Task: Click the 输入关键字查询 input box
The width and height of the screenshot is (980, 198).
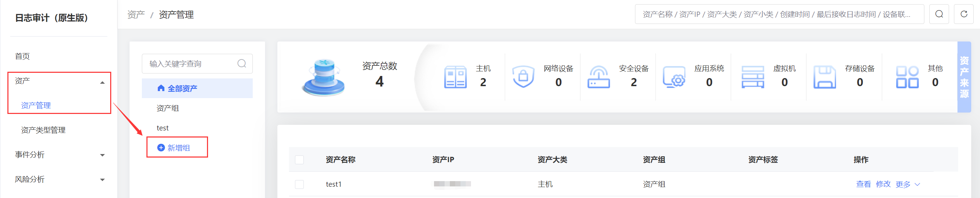Action: point(197,63)
